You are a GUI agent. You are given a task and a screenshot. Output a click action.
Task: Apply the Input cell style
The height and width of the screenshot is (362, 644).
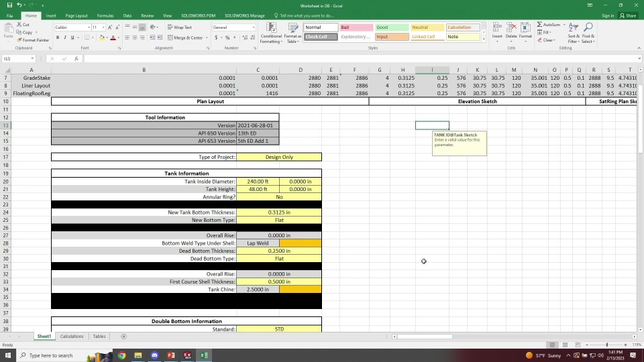click(392, 36)
